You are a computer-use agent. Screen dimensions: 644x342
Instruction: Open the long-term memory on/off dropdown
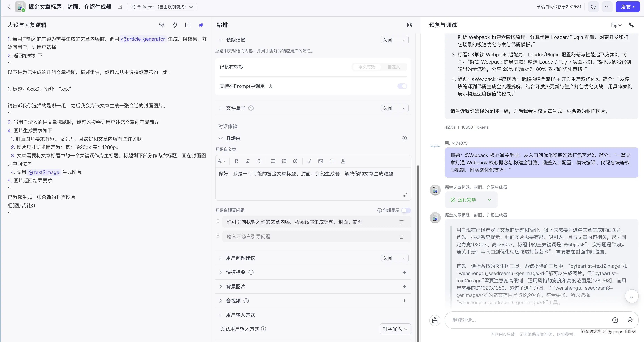point(394,40)
